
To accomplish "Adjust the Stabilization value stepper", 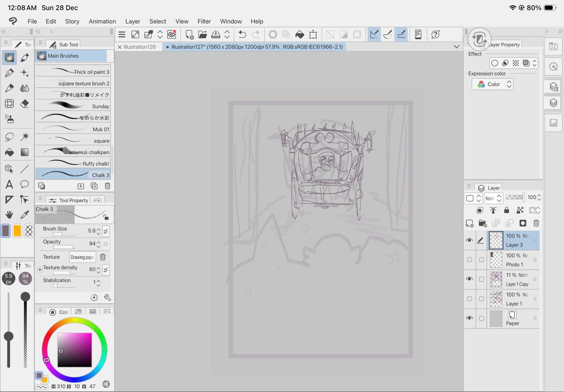I will pos(99,283).
